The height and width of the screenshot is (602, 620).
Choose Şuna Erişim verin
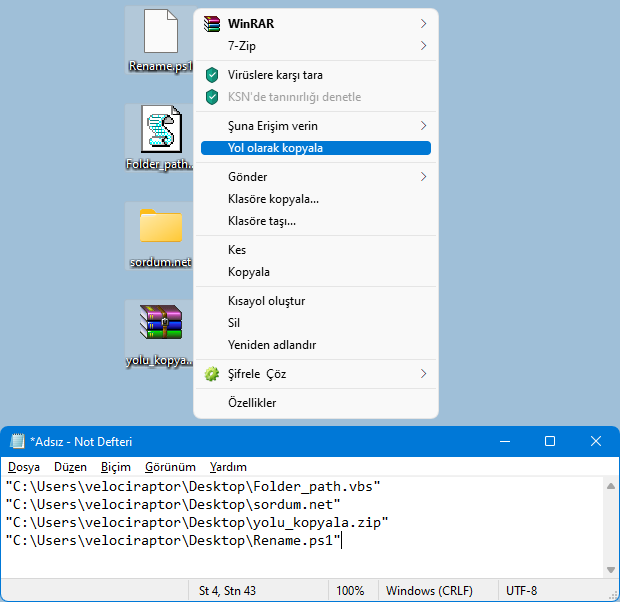point(316,126)
